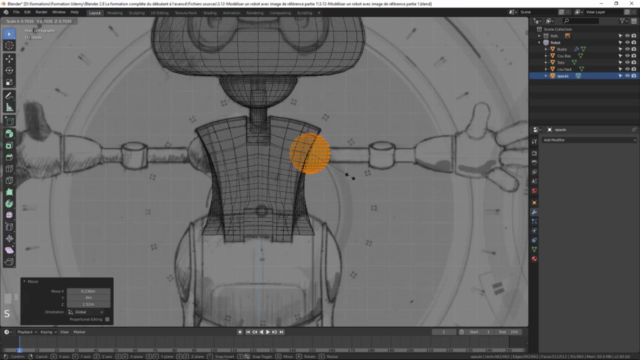The height and width of the screenshot is (360, 640).
Task: Hide the Robot collection with its eye
Action: (x=627, y=42)
